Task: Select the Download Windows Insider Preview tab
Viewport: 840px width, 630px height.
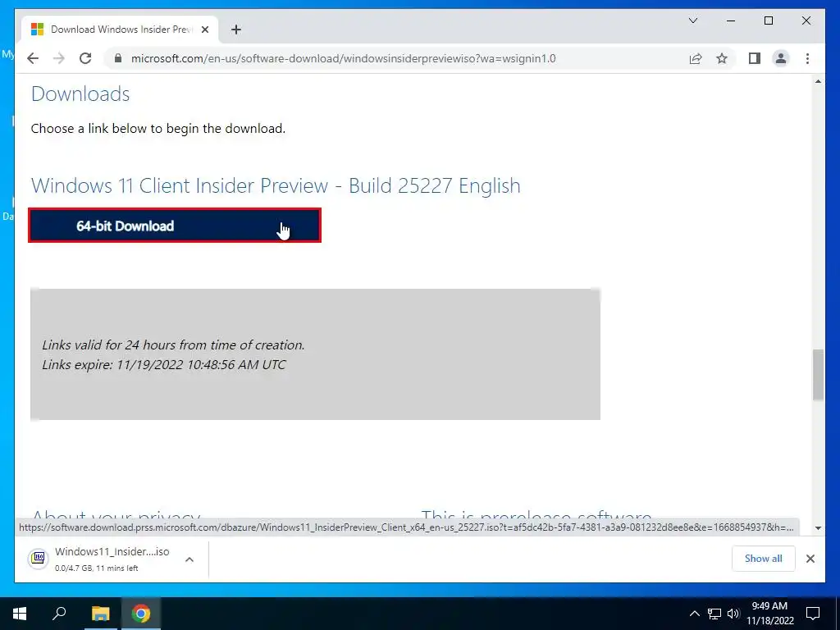Action: 121,30
